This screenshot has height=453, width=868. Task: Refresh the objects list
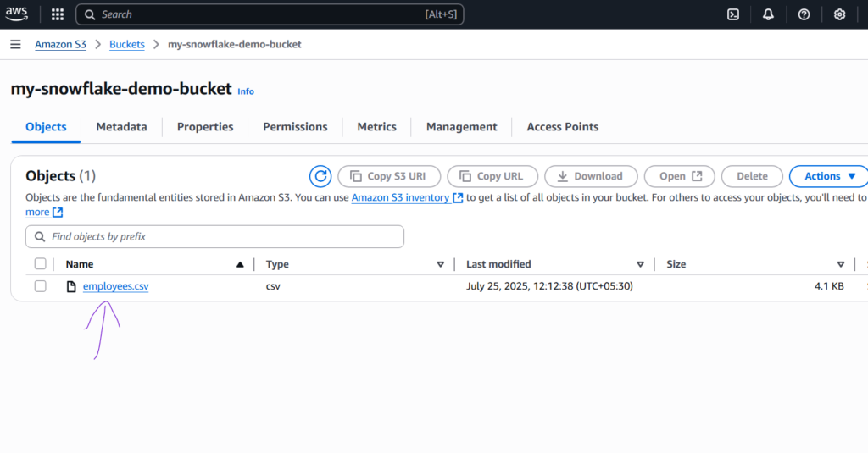(x=320, y=176)
